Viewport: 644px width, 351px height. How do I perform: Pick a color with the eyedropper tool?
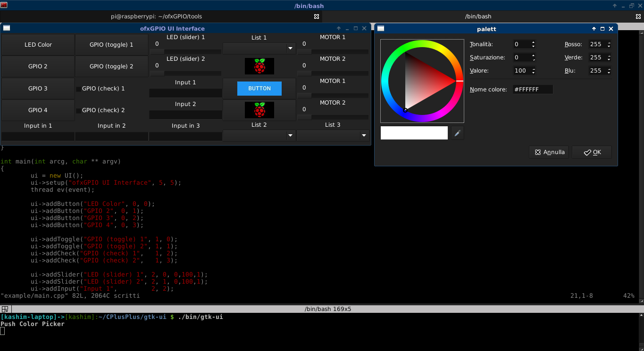tap(457, 133)
